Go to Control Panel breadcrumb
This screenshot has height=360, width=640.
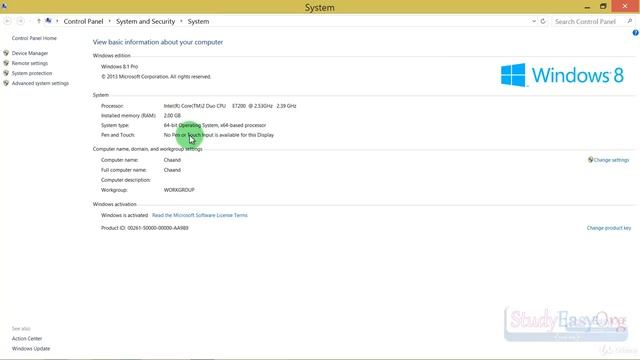click(x=83, y=21)
